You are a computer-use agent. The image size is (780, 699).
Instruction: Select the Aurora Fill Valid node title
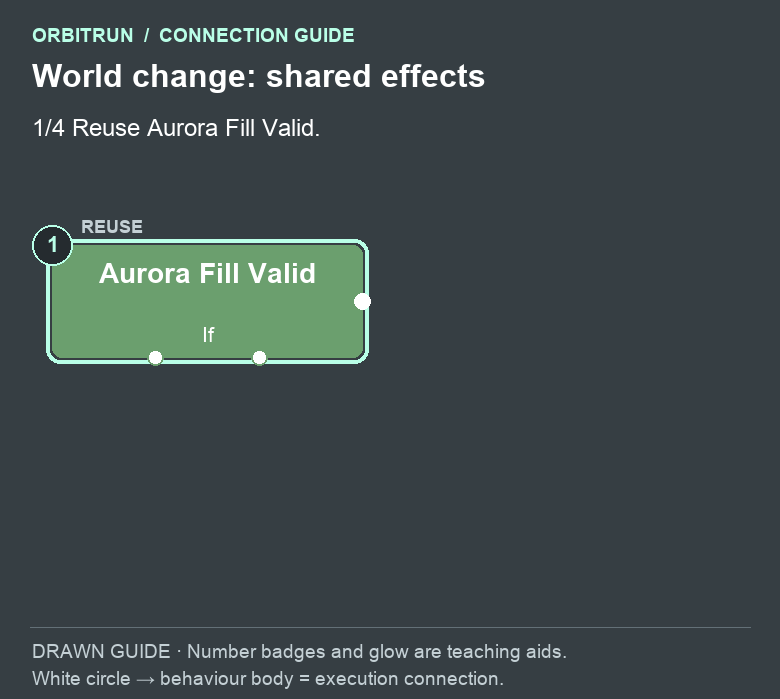(207, 273)
